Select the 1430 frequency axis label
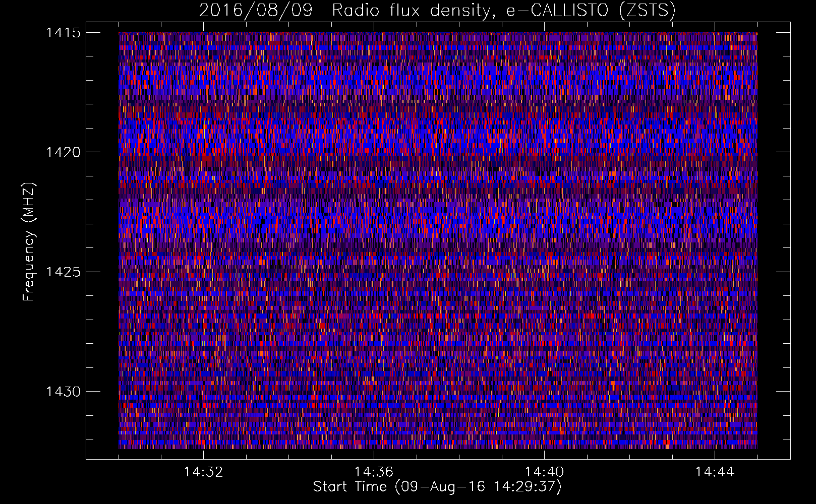The image size is (816, 504). pos(63,392)
